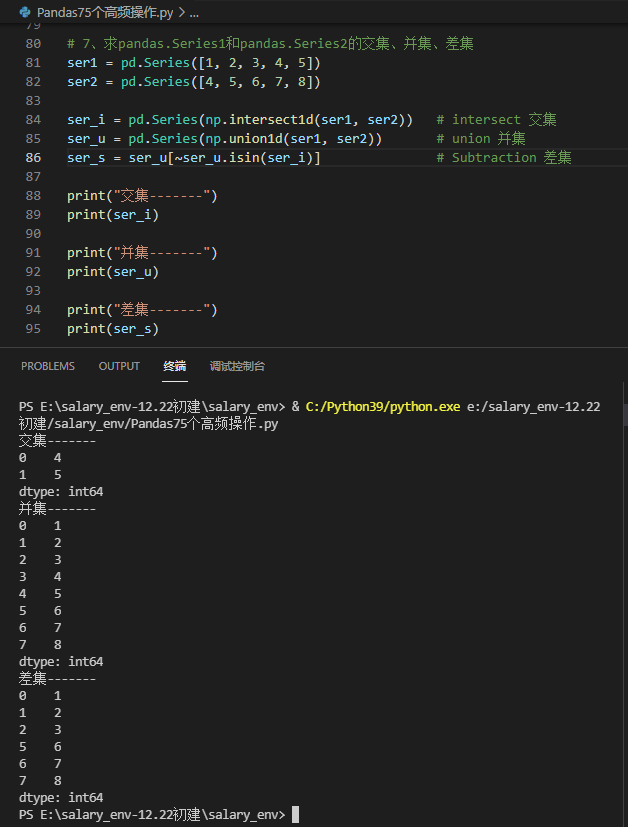Viewport: 628px width, 827px height.
Task: Click the terminal panel vertical scrollbar
Action: pyautogui.click(x=625, y=414)
